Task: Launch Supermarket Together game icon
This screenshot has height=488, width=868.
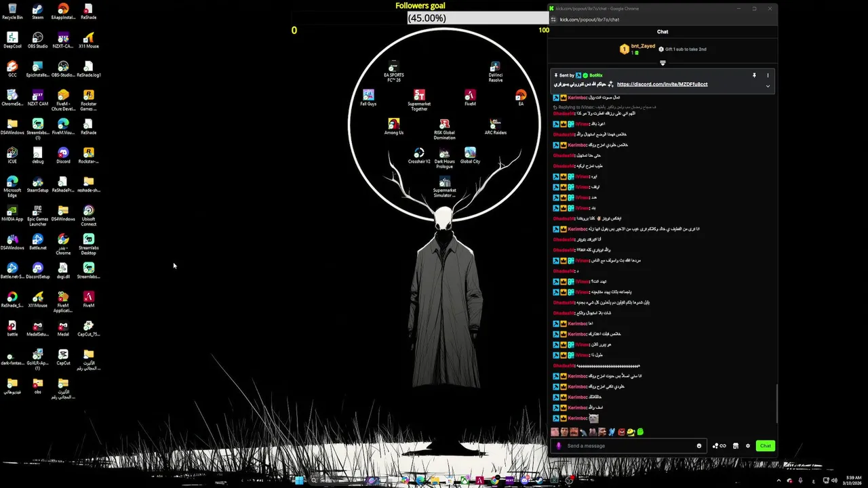Action: tap(419, 100)
